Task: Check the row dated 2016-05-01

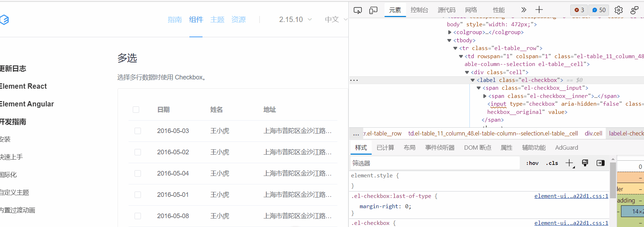Action: tap(138, 195)
